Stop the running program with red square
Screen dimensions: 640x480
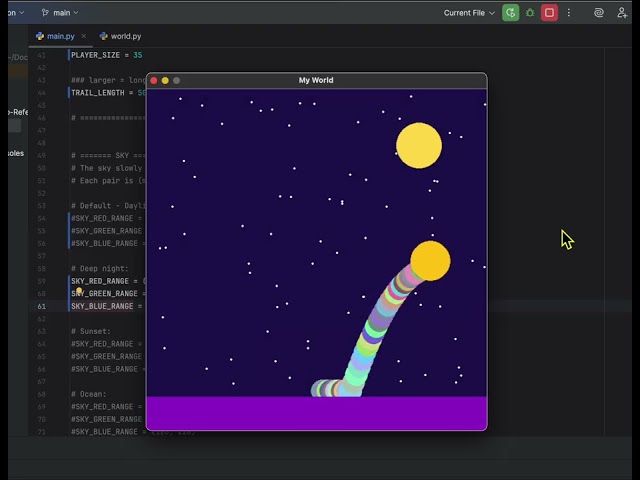(549, 13)
